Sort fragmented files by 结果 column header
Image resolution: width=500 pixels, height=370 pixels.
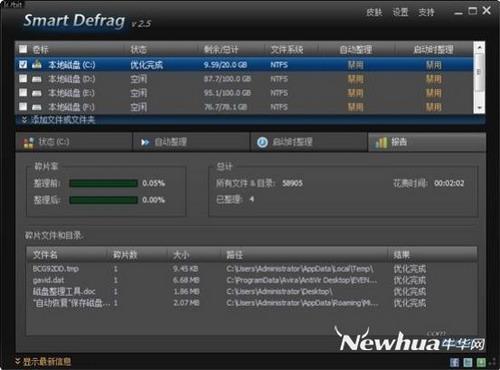pos(401,255)
